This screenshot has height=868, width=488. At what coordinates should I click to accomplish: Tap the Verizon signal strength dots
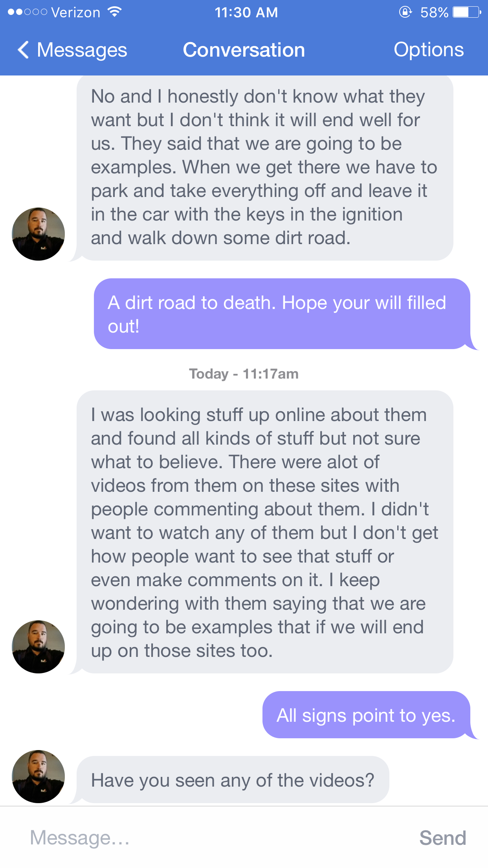pyautogui.click(x=27, y=12)
